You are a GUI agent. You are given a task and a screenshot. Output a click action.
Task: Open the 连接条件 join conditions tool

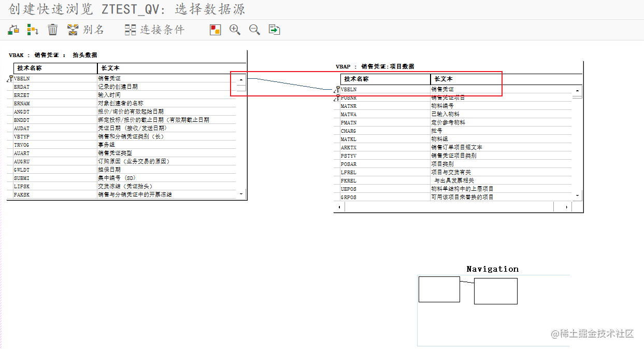[x=154, y=30]
